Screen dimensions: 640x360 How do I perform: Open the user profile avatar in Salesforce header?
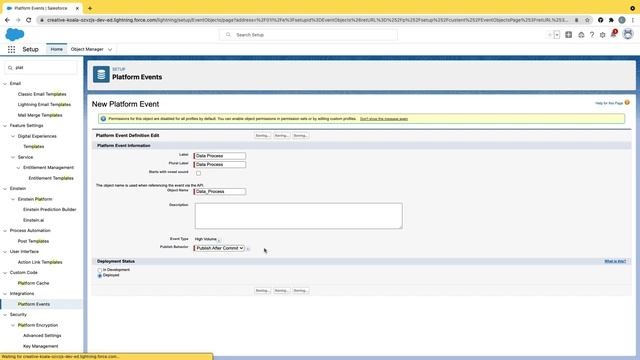[x=628, y=34]
